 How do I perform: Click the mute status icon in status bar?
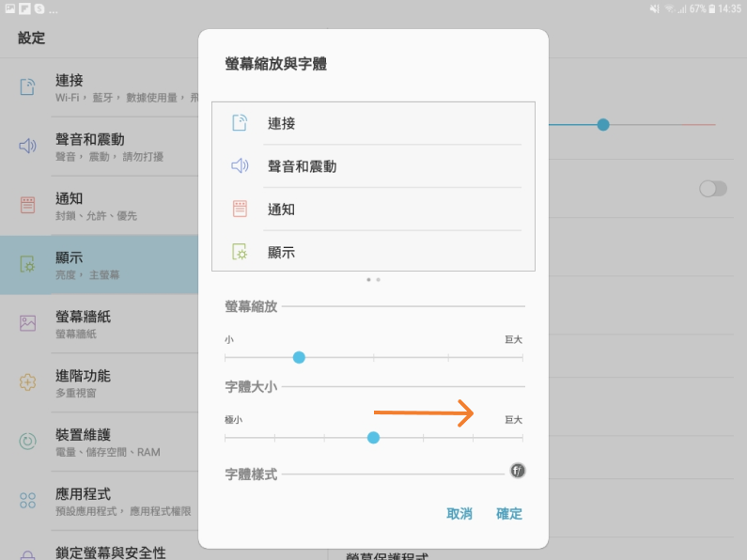point(655,9)
